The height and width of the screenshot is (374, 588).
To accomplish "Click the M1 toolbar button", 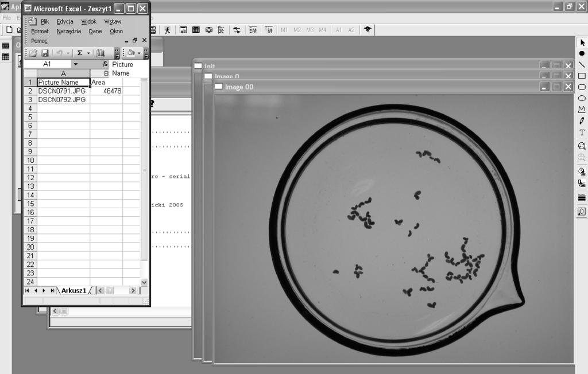I will pos(284,30).
